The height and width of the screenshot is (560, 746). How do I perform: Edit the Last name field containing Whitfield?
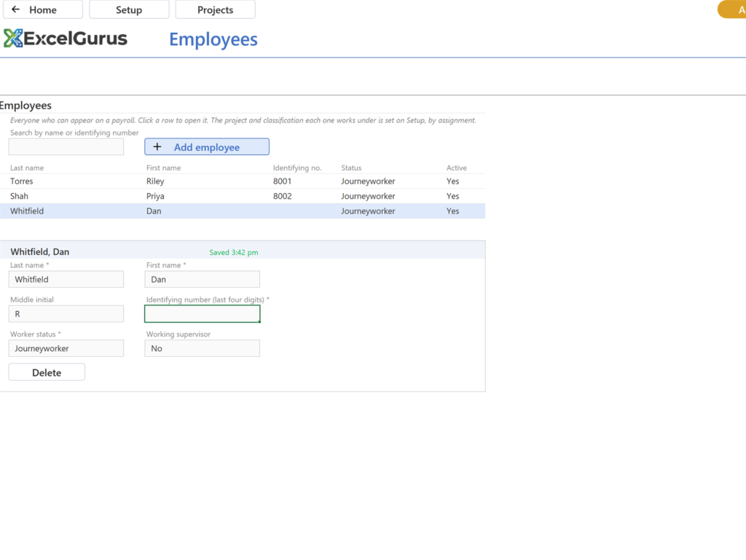tap(66, 280)
